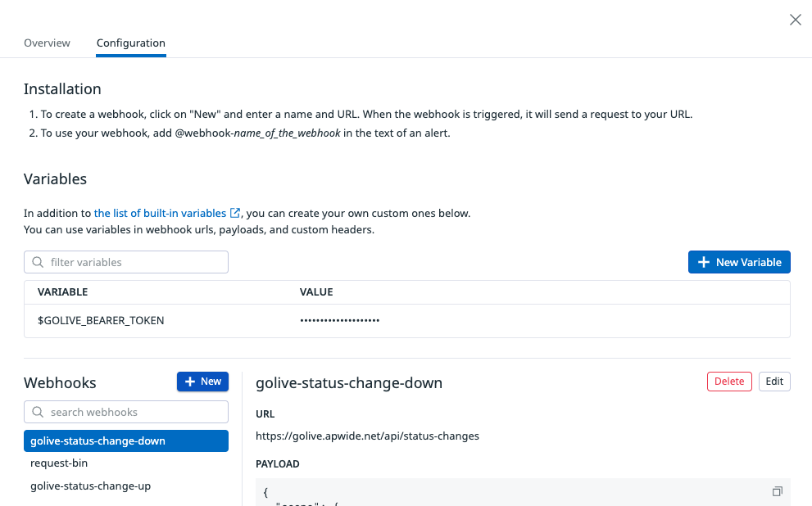Switch to the Overview tab
This screenshot has height=506, width=812.
click(47, 43)
